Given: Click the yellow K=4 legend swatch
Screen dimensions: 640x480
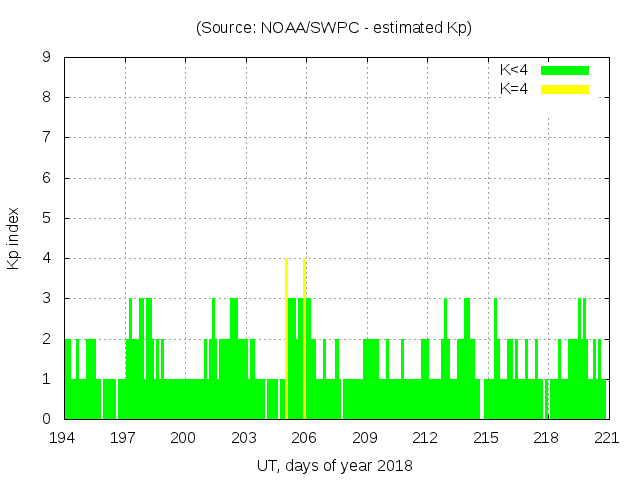Looking at the screenshot, I should (565, 89).
